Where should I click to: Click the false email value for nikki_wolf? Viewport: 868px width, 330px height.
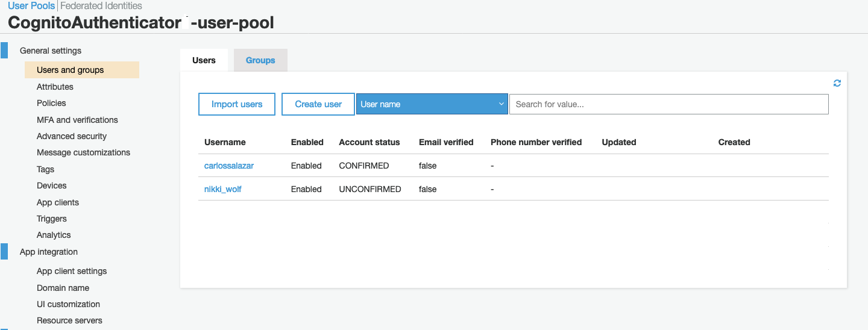[428, 189]
